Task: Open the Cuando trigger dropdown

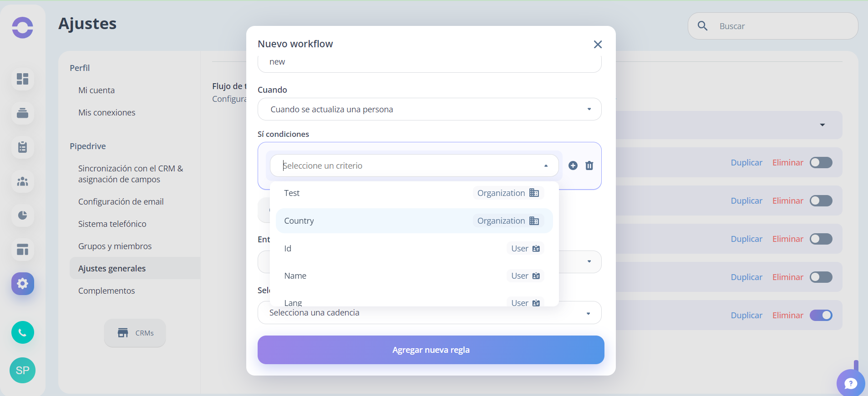Action: (429, 109)
